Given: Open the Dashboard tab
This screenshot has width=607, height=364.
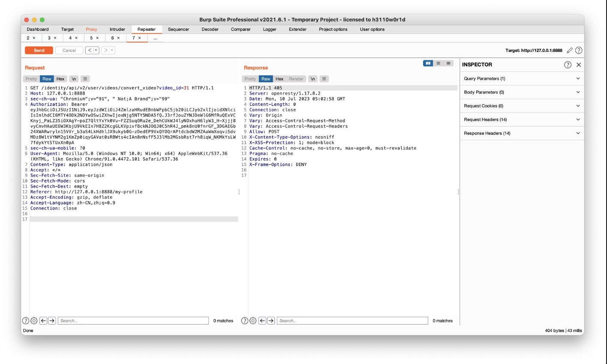Looking at the screenshot, I should (x=38, y=30).
